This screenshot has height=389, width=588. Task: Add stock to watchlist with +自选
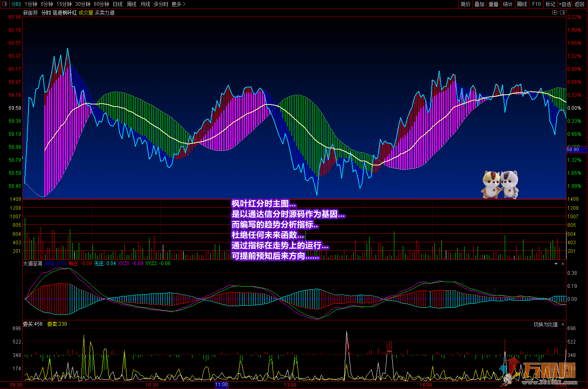(565, 4)
